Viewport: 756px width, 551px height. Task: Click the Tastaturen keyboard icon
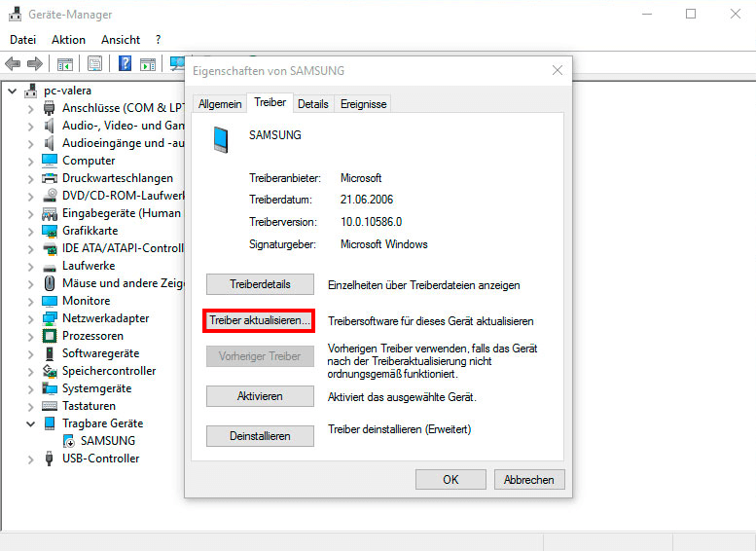click(50, 406)
